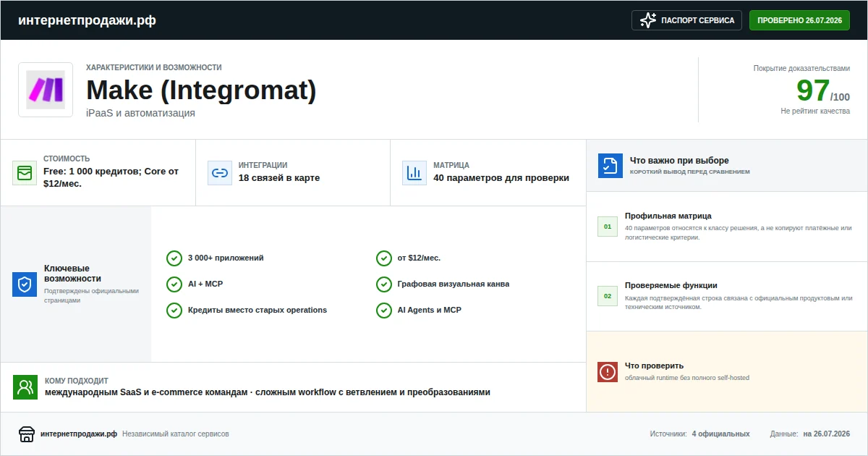Go to интернетпродажи.рф header logo text
This screenshot has width=868, height=456.
[87, 20]
